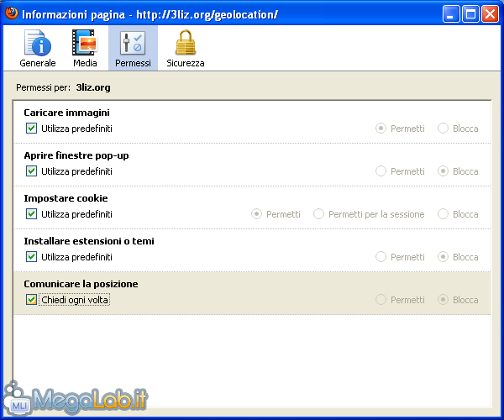This screenshot has height=420, width=504.
Task: Uncheck Utilizza predefiniti for Caricare immagini
Action: point(31,129)
